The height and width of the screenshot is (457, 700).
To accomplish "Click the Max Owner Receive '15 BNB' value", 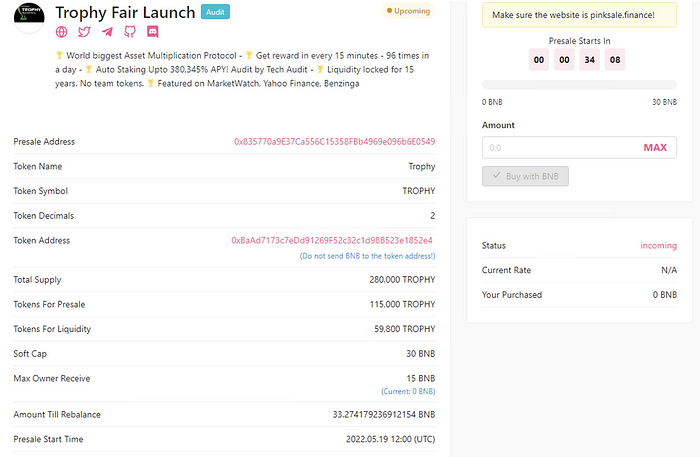I will point(421,378).
